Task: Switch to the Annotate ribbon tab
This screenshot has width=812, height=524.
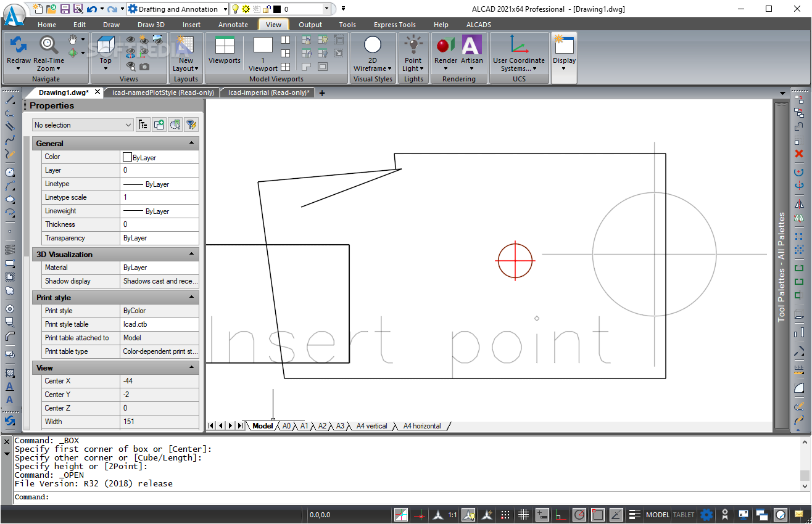Action: [x=233, y=25]
